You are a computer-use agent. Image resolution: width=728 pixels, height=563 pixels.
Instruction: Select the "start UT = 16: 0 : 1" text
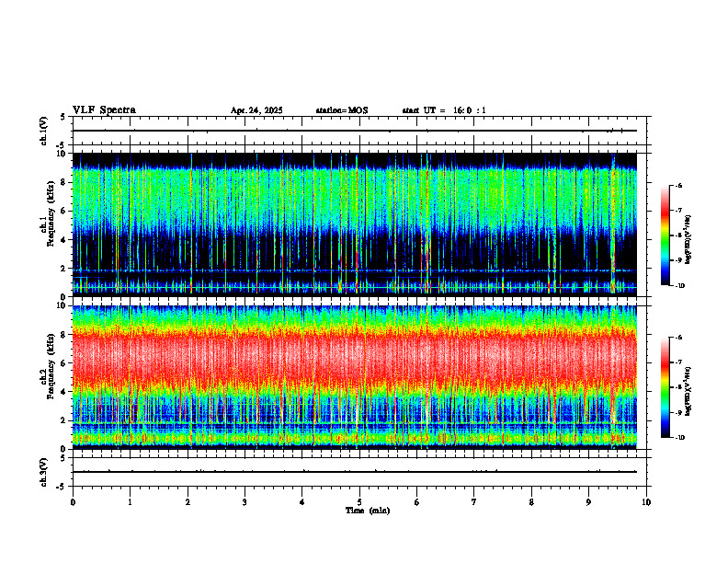tap(444, 110)
